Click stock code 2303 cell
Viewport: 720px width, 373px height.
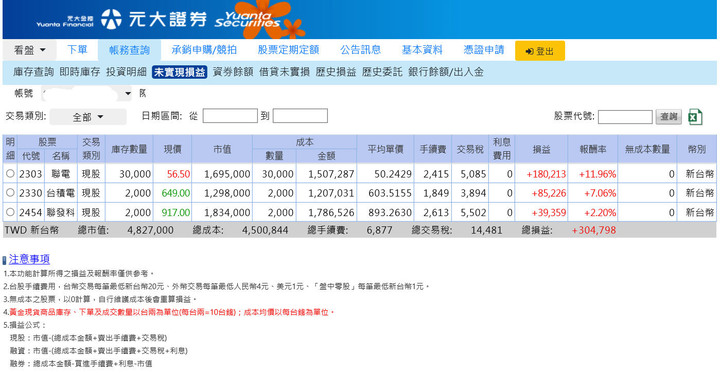tap(31, 174)
